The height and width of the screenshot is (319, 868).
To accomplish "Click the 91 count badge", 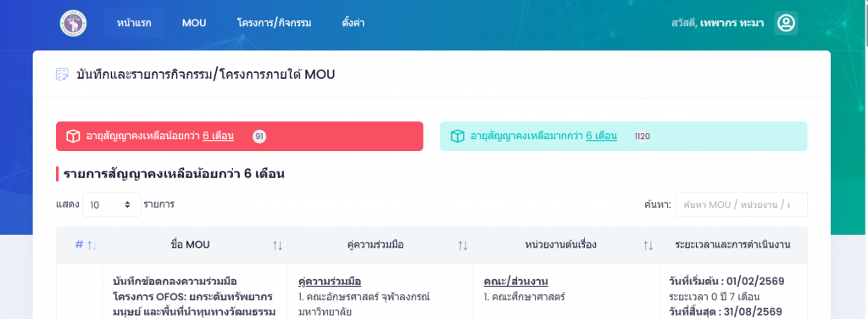I will [x=259, y=137].
